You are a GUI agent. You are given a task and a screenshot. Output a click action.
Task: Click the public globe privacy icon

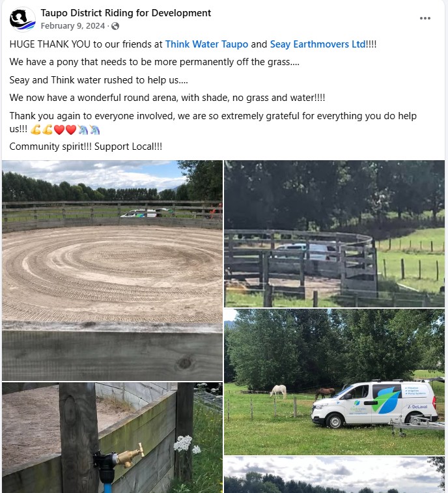(x=115, y=26)
